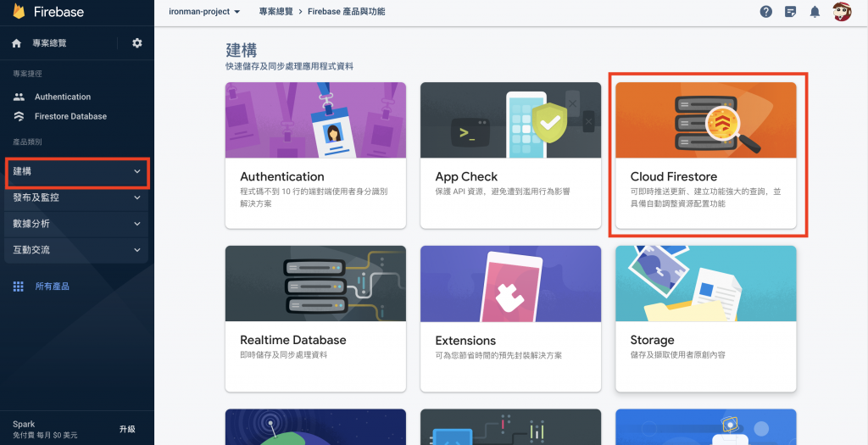Expand the 發布及監控 category
Viewport: 868px width, 445px height.
click(x=77, y=197)
